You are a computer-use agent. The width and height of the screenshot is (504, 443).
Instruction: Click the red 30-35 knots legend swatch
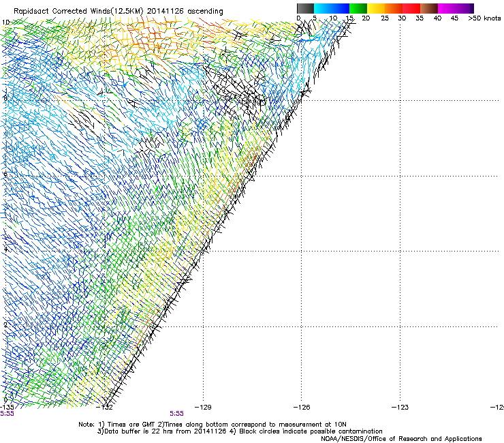tap(411, 8)
